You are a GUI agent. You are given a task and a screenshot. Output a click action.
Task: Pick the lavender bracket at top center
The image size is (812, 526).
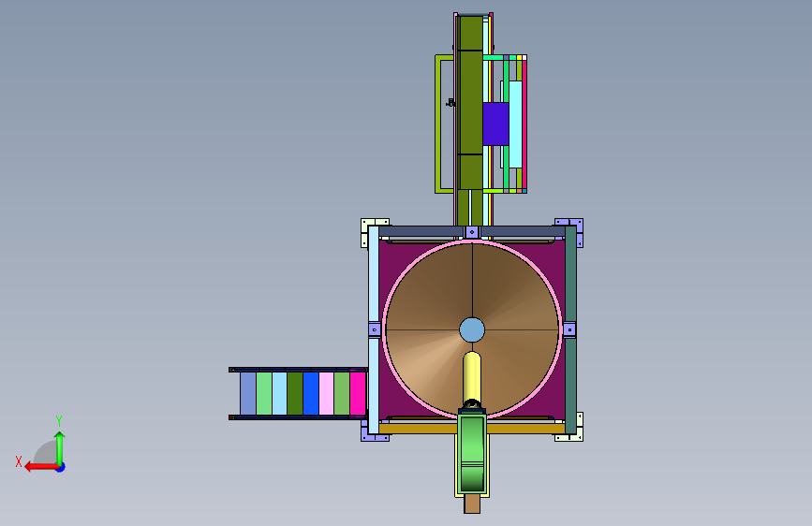[x=472, y=232]
